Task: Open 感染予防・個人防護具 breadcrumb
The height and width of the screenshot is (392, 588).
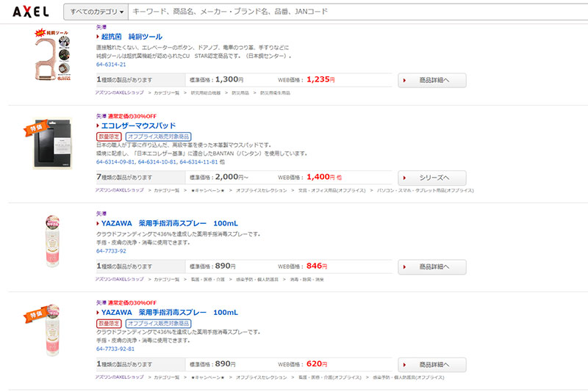Action: (x=257, y=280)
